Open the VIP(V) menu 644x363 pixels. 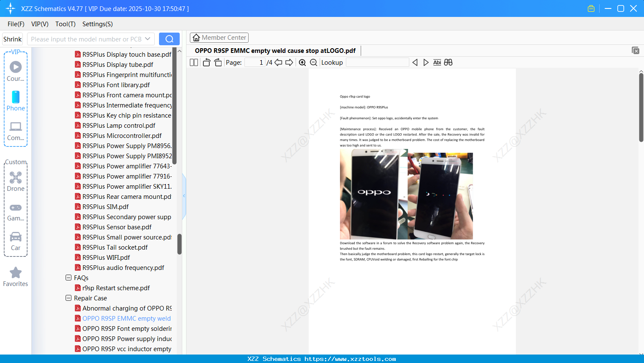pos(40,24)
